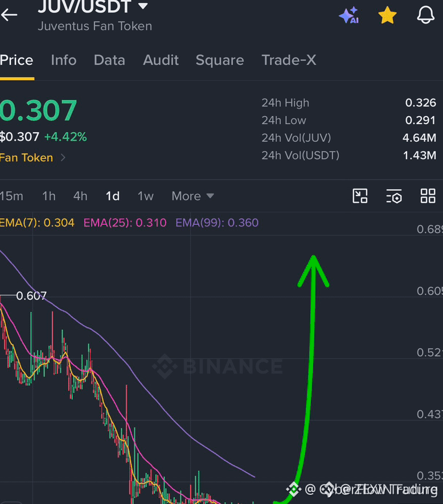
Task: Tap the EMA(99) indicator label
Action: tap(217, 223)
